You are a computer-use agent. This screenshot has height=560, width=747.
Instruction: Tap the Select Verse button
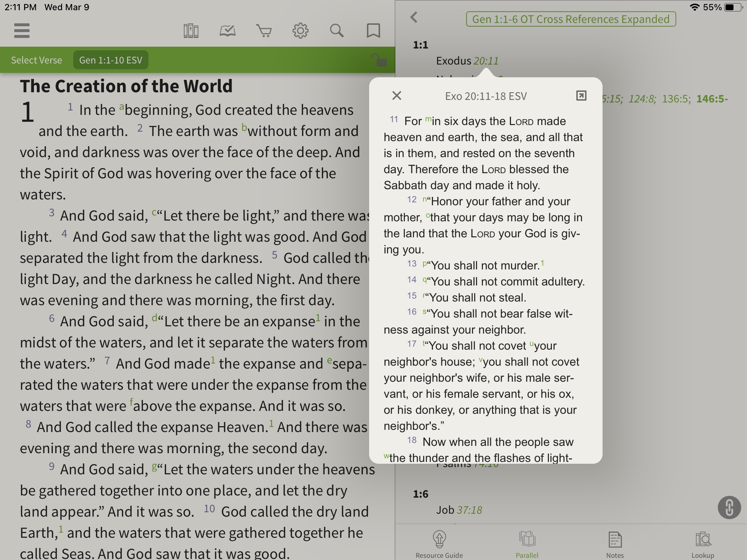point(36,60)
